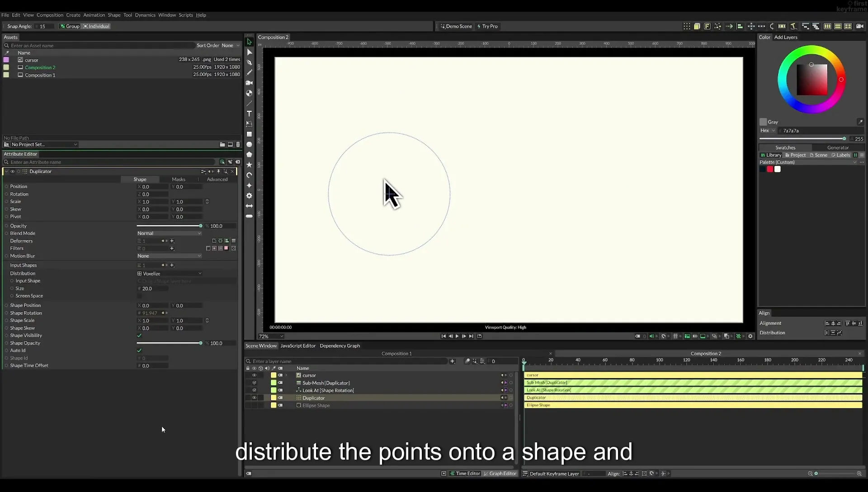Uncheck the Shape Visibility checkbox
This screenshot has height=492, width=868.
(x=139, y=336)
